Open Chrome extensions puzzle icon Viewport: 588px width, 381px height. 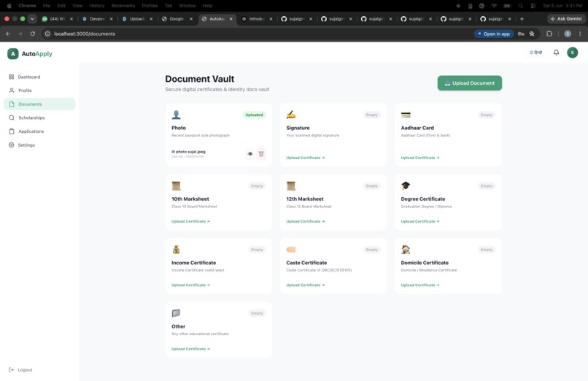tap(549, 34)
